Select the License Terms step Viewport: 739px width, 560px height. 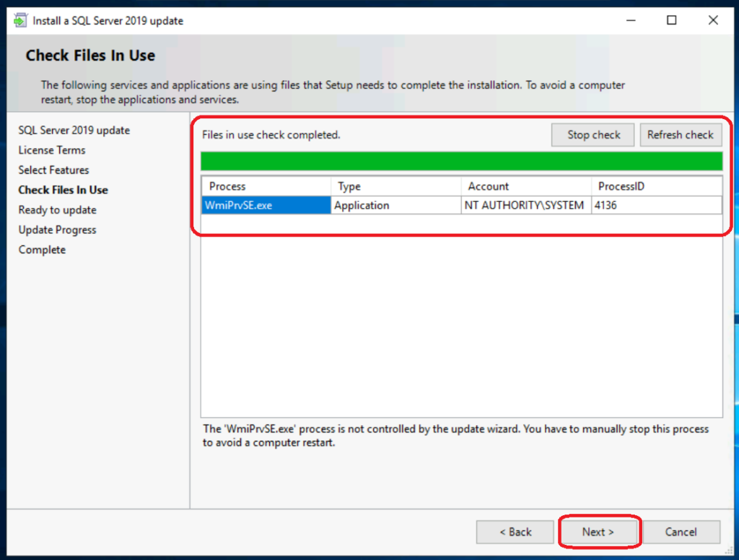pyautogui.click(x=52, y=150)
